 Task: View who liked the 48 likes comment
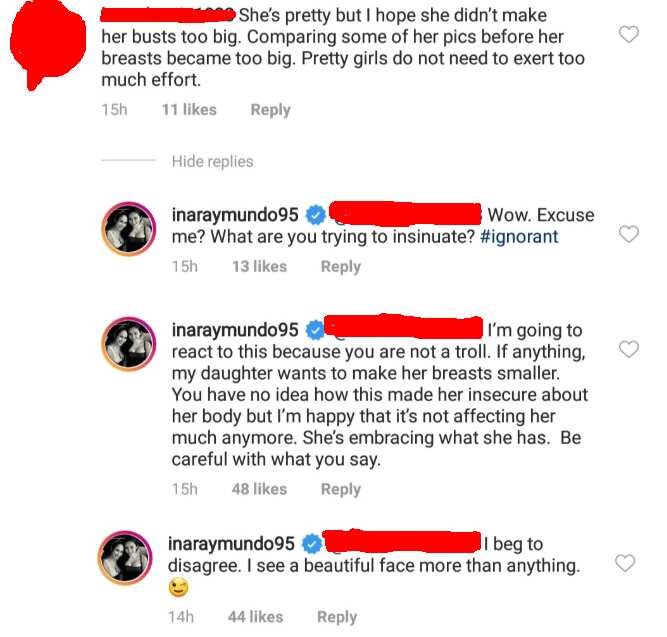(x=259, y=489)
